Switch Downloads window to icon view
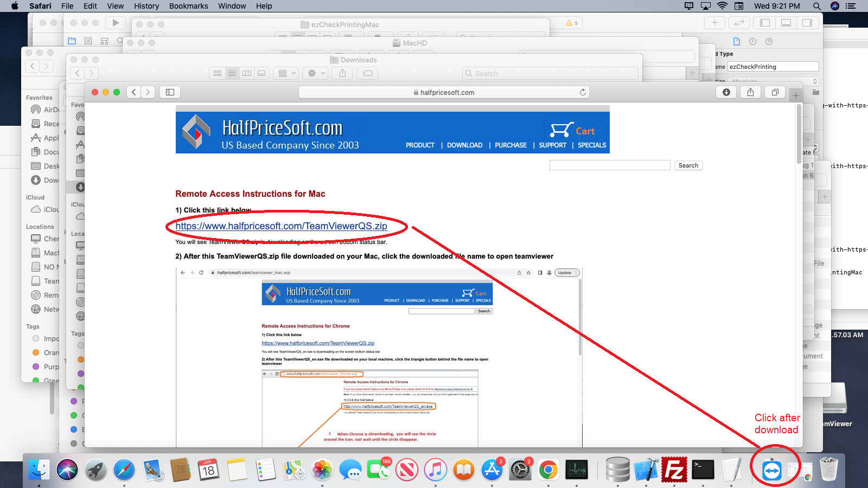868x488 pixels. pos(217,73)
